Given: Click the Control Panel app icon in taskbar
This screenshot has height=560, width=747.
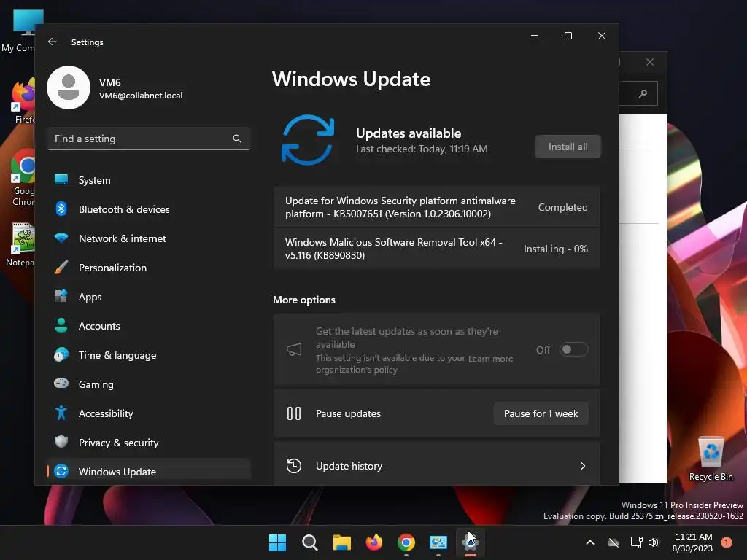Looking at the screenshot, I should pyautogui.click(x=438, y=542).
